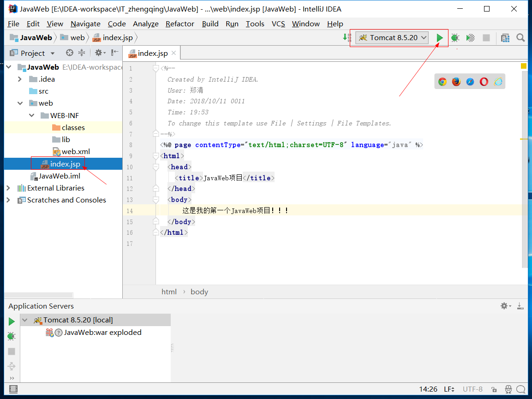Run with coverage icon in toolbar
Image resolution: width=532 pixels, height=399 pixels.
point(470,38)
